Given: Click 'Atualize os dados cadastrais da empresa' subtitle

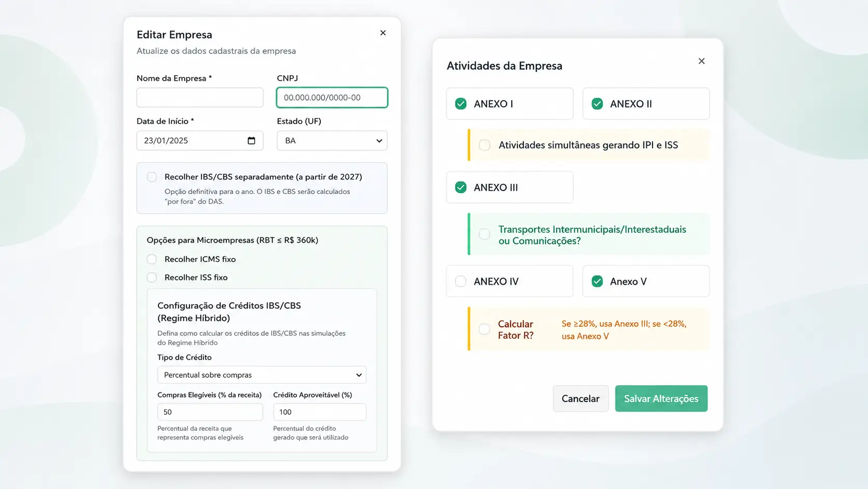Looking at the screenshot, I should tap(216, 51).
